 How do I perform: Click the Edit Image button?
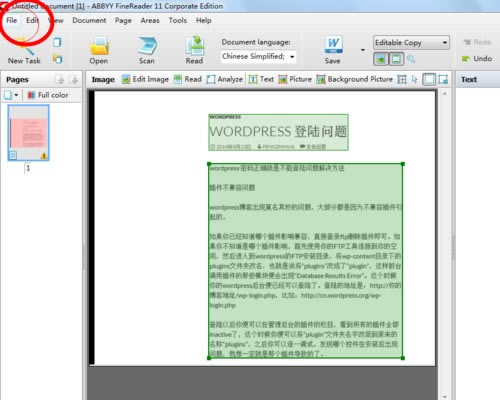click(x=145, y=79)
